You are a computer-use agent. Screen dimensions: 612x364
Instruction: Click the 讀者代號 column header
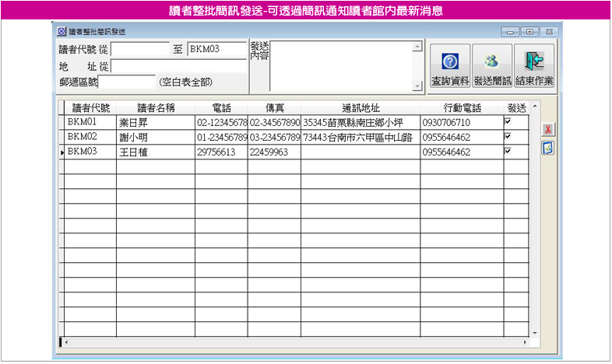click(90, 108)
